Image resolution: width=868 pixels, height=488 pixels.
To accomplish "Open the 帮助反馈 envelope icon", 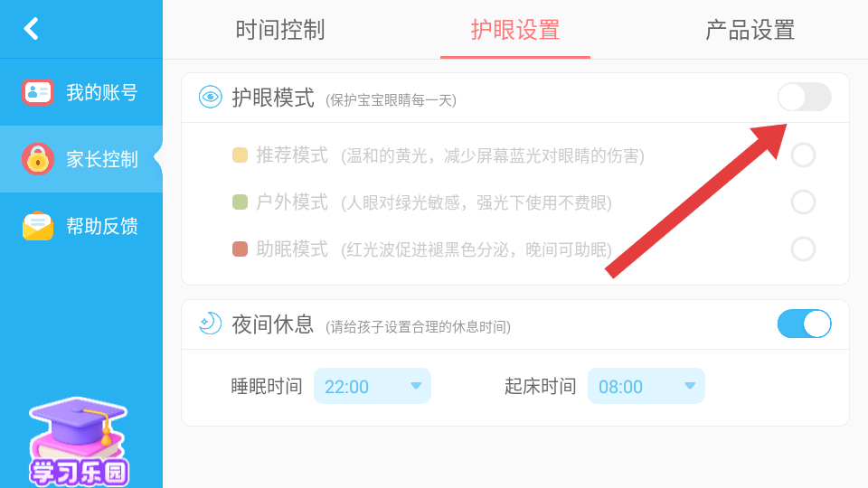I will pos(38,226).
